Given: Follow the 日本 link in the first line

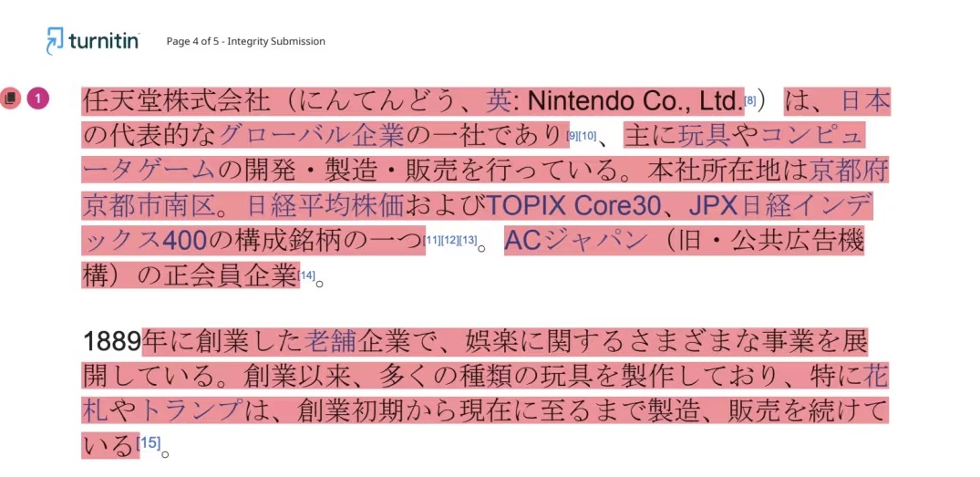Looking at the screenshot, I should pos(865,100).
